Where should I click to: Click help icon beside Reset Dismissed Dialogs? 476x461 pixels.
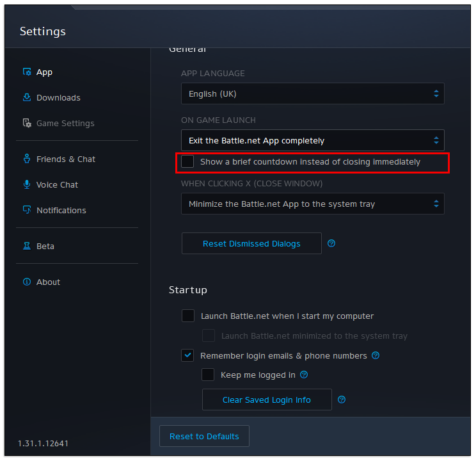(331, 243)
